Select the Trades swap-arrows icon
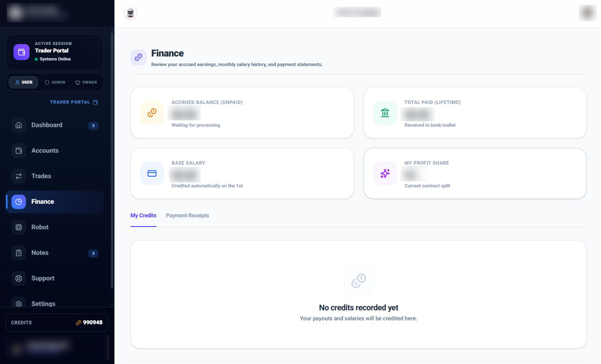This screenshot has height=364, width=601. [19, 176]
